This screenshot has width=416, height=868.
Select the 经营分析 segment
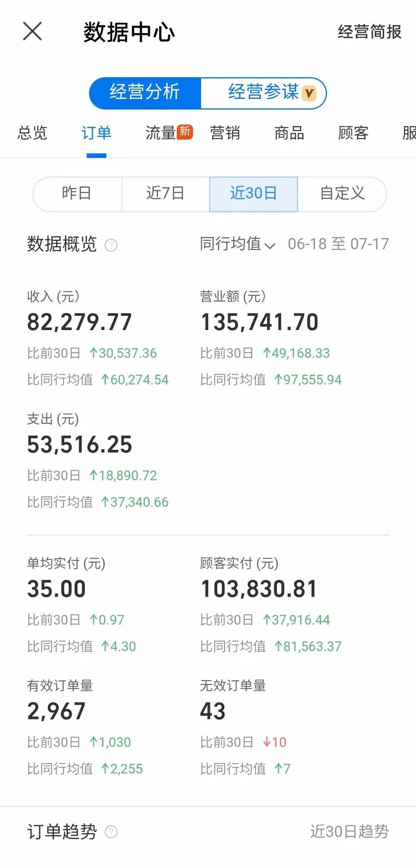pos(145,93)
